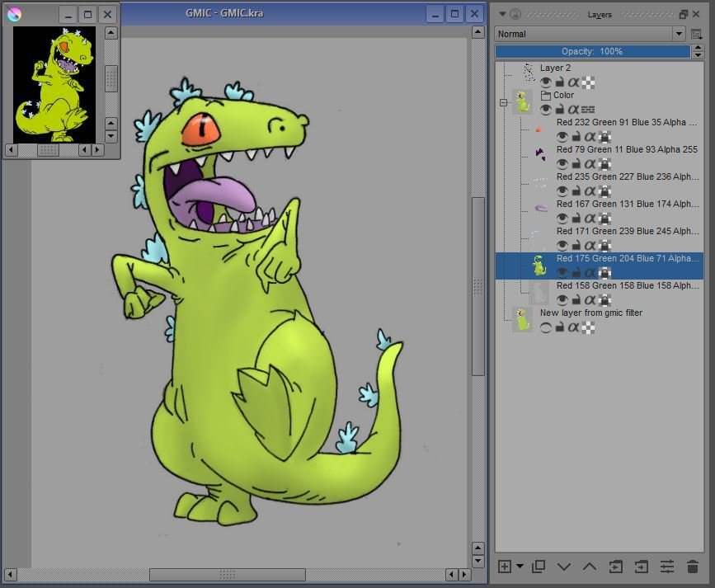The height and width of the screenshot is (588, 715).
Task: Lock the Color group layer
Action: point(559,110)
